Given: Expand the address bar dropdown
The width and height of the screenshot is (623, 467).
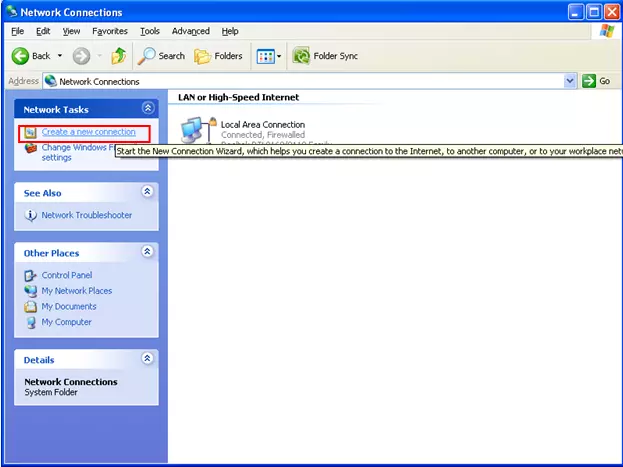Looking at the screenshot, I should click(570, 81).
